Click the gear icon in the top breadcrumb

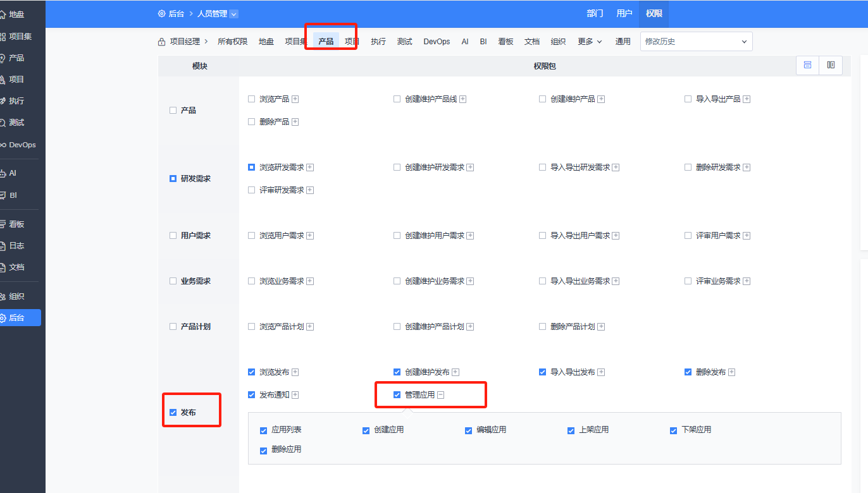tap(161, 13)
